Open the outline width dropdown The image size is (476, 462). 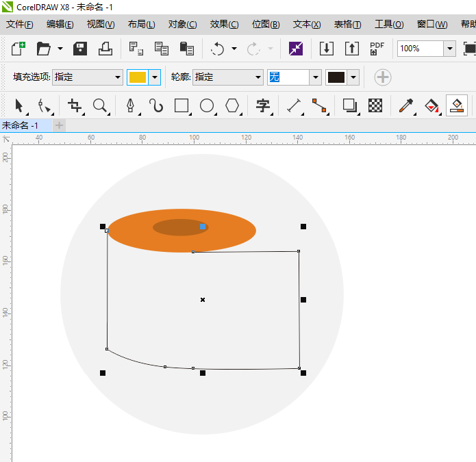[x=315, y=77]
